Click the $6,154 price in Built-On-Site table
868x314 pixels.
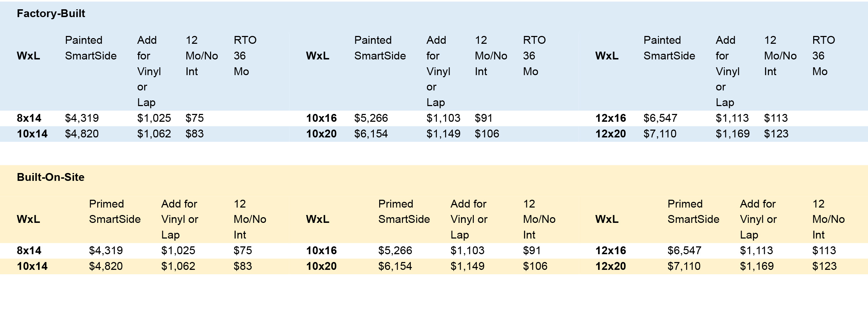(x=395, y=266)
